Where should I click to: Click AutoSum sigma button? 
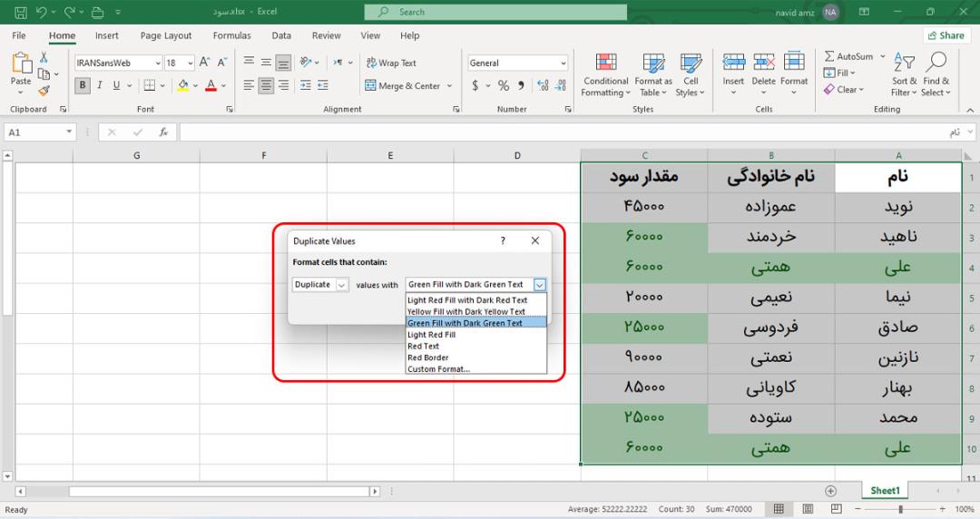tap(848, 56)
